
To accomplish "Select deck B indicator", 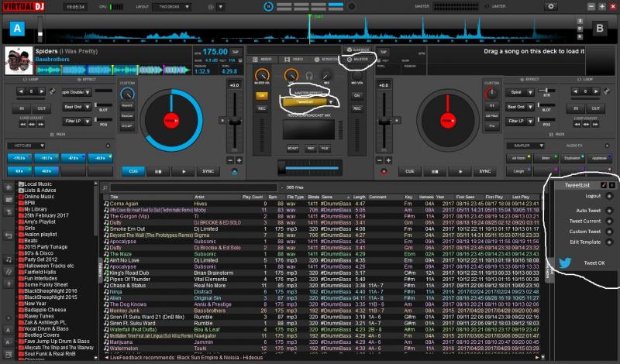I will pyautogui.click(x=600, y=29).
